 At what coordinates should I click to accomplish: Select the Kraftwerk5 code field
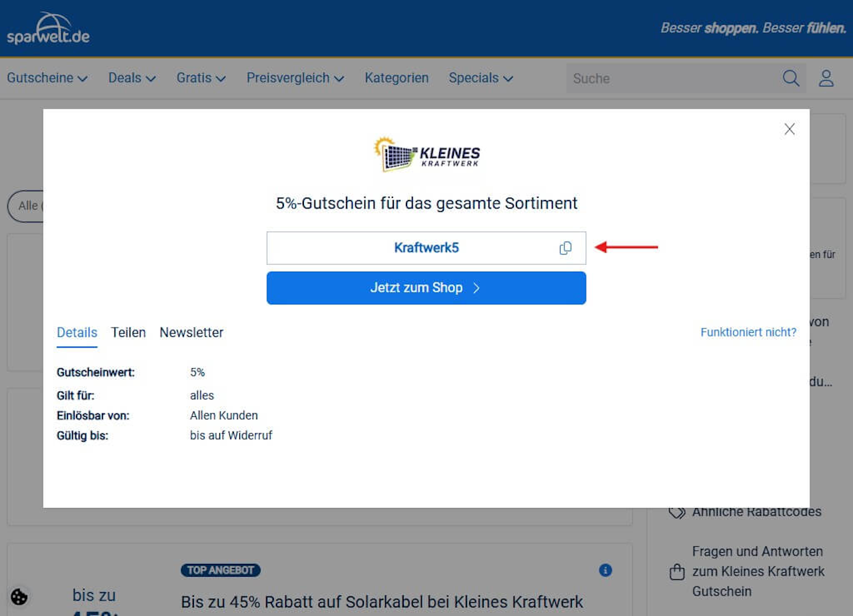tap(426, 248)
